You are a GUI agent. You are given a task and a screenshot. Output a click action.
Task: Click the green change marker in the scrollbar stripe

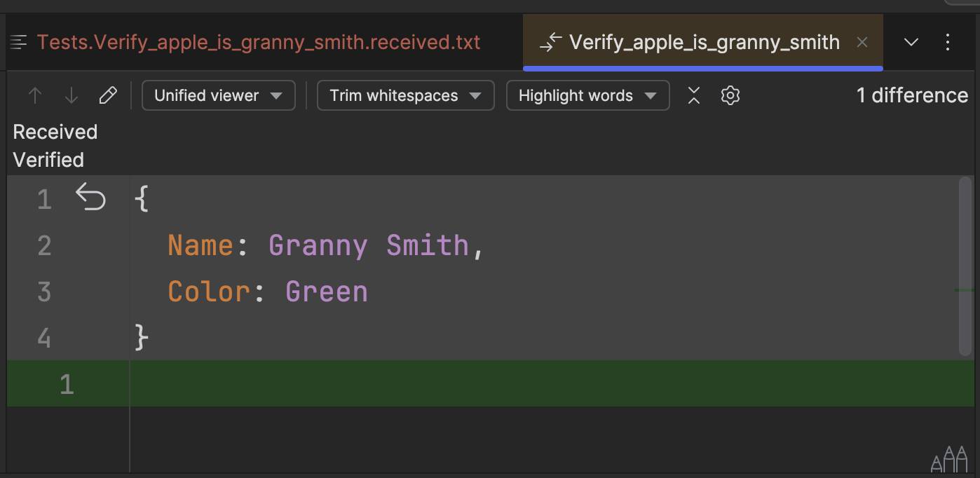[965, 290]
